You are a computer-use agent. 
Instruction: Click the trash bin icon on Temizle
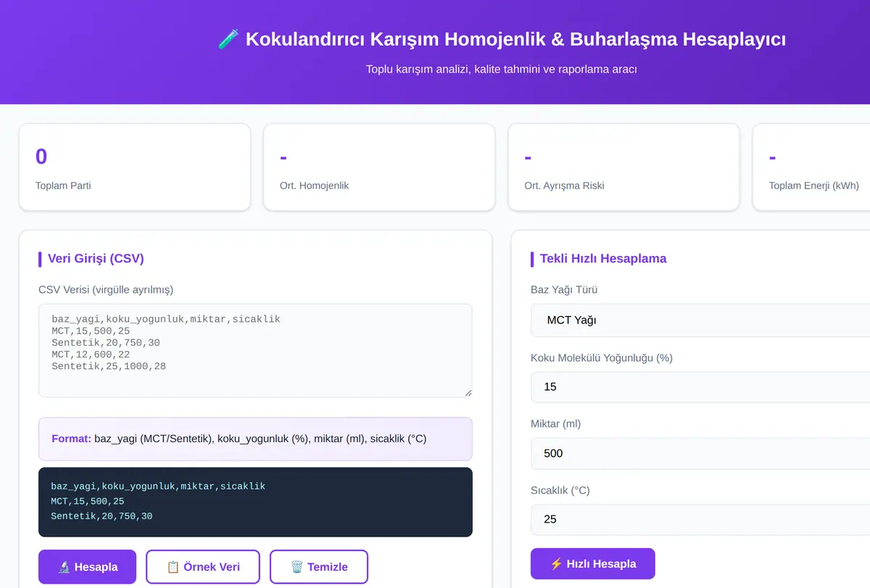click(297, 567)
